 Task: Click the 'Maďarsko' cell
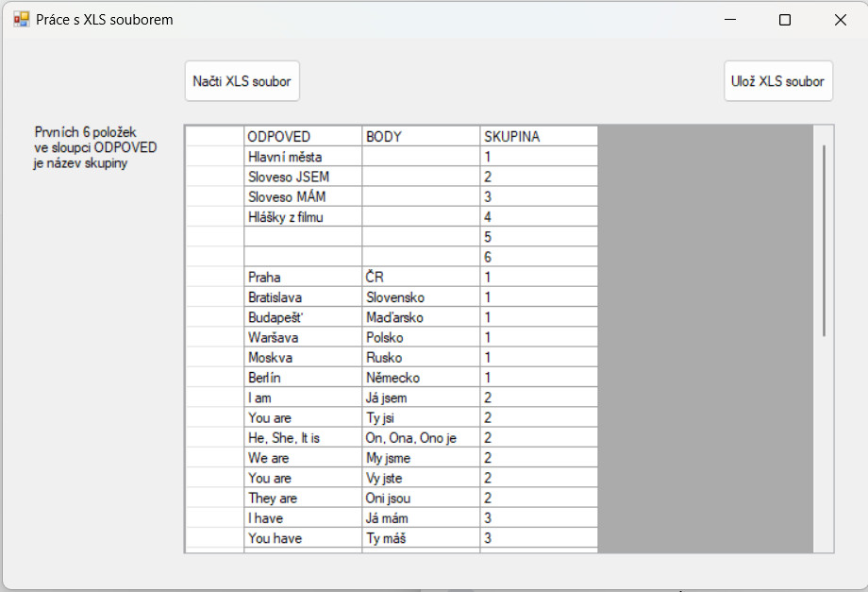coord(421,316)
